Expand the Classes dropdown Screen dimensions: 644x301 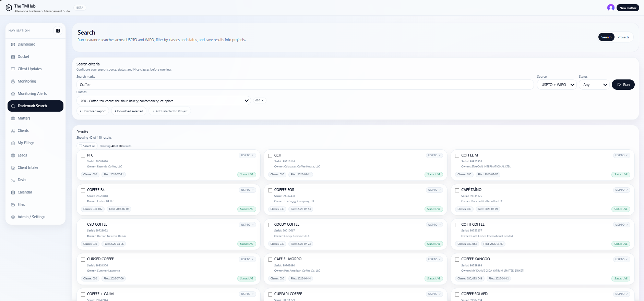(164, 101)
